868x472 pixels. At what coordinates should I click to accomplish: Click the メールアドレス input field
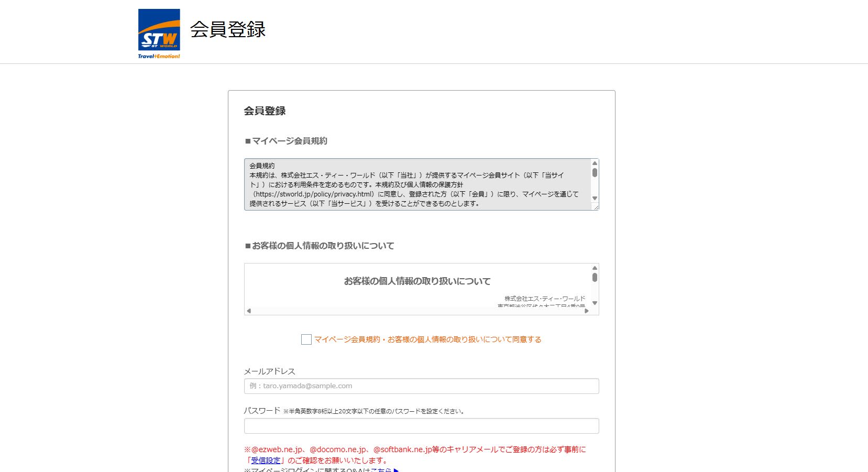pos(421,386)
